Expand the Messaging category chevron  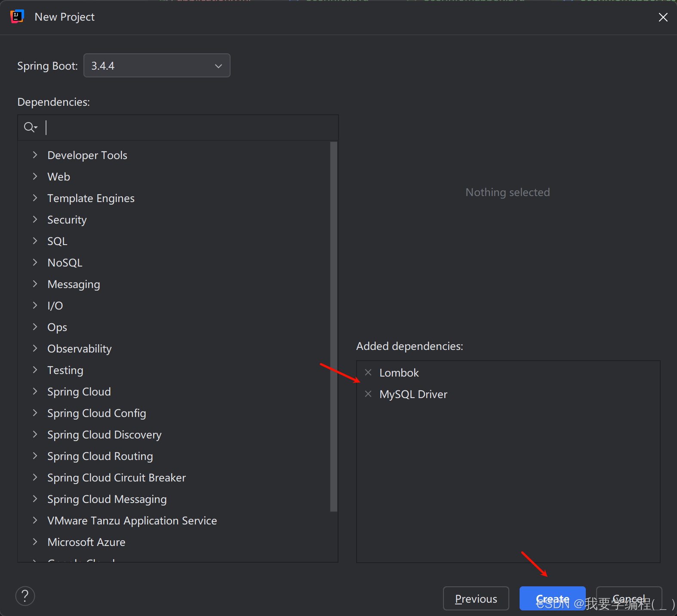(x=35, y=284)
